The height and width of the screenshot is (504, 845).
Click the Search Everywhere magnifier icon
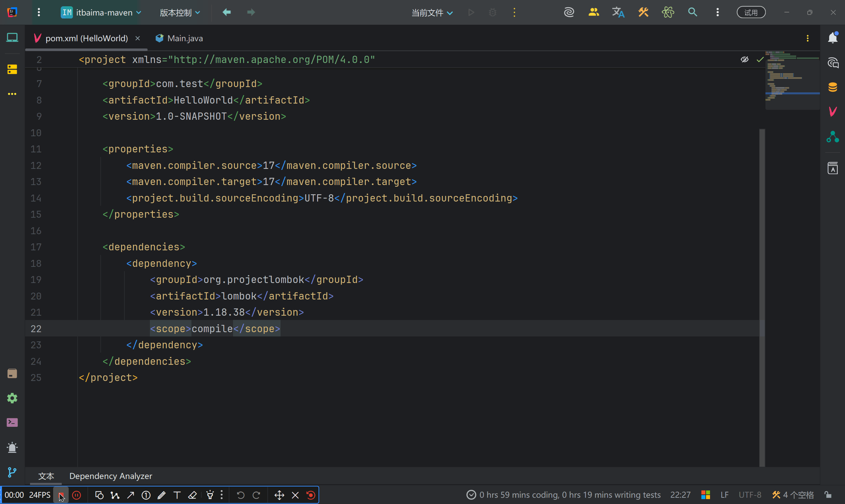693,13
